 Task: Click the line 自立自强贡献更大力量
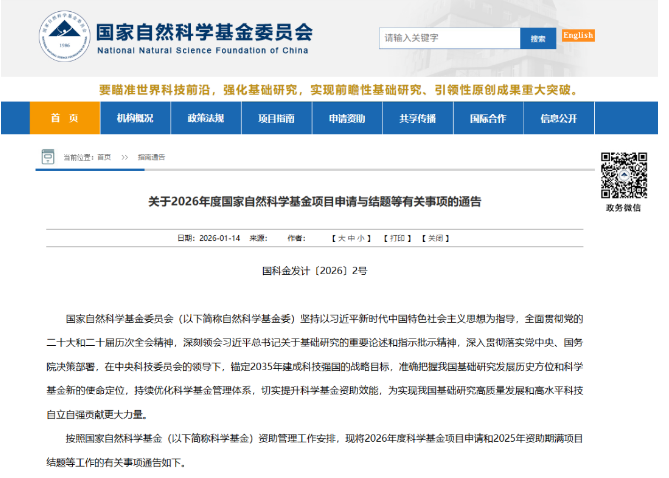click(x=98, y=414)
